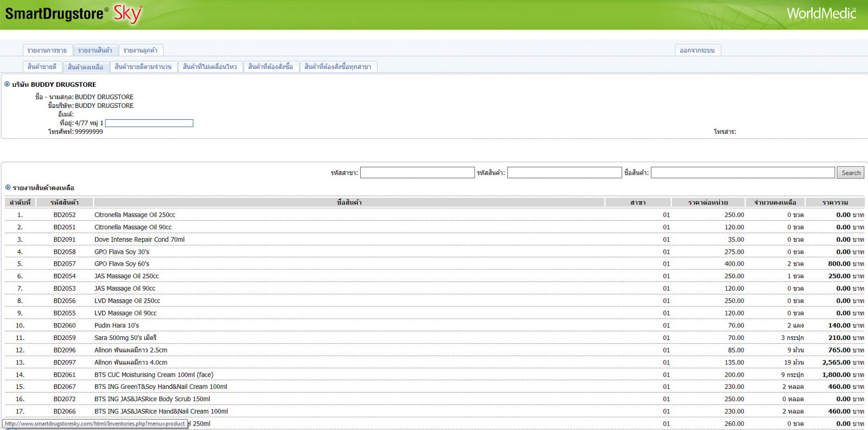Switch to สินค้าคงเหลือ sub-tab
Viewport: 868px width, 430px height.
(x=86, y=67)
